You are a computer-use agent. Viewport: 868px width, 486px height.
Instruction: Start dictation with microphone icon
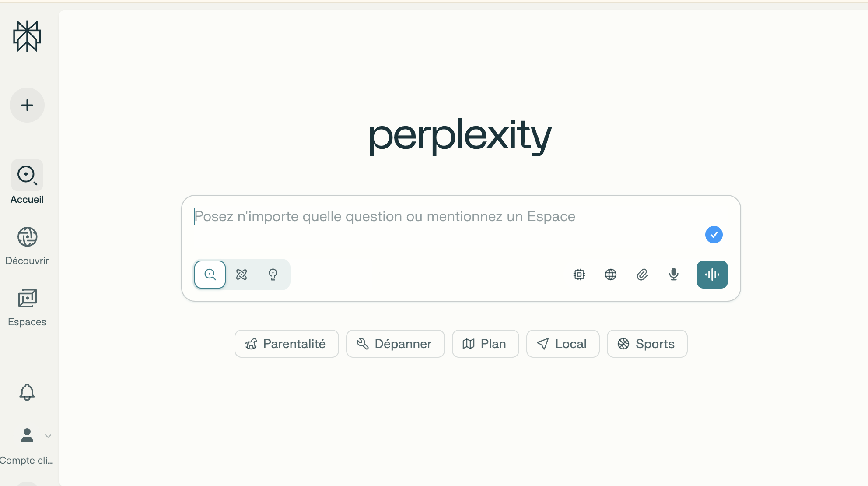coord(674,275)
